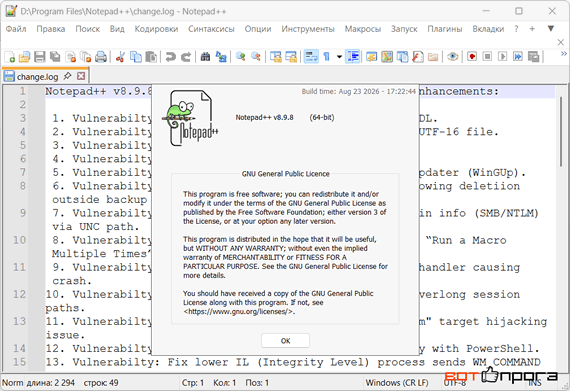The image size is (570, 391).
Task: Click the 'Norm' language field in status bar
Action: (x=12, y=383)
